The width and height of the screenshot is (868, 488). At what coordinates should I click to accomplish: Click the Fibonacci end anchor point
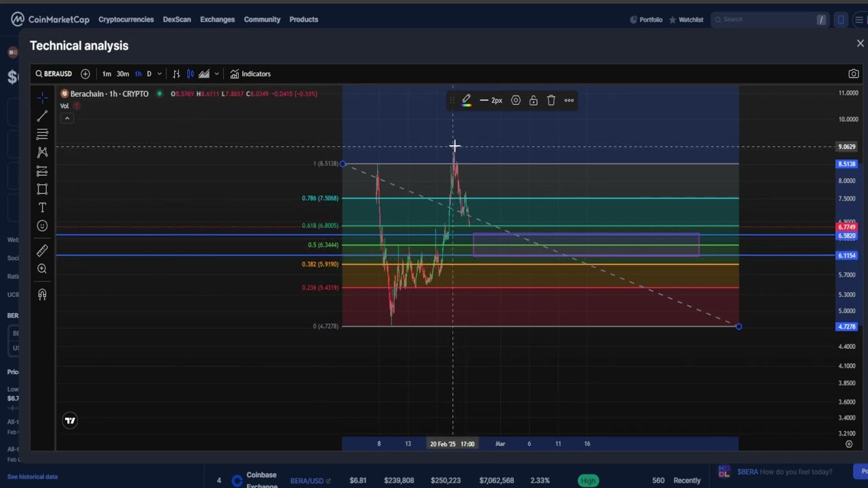click(738, 327)
